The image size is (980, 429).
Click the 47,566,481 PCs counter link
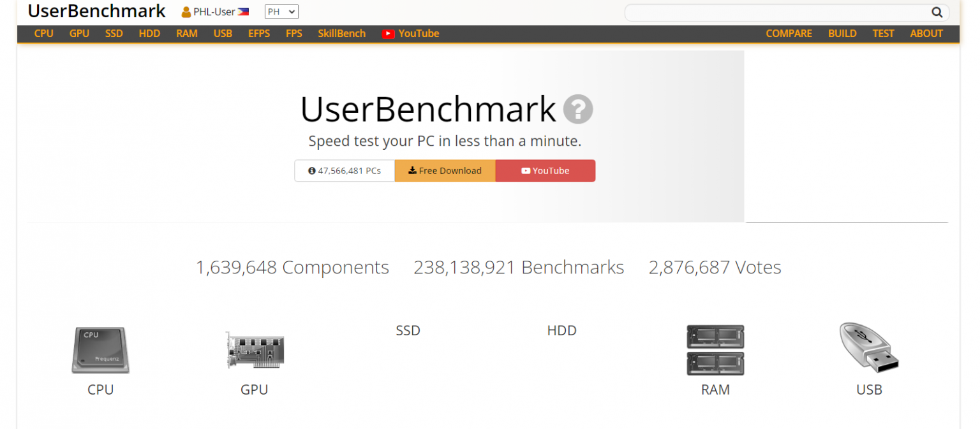[345, 170]
